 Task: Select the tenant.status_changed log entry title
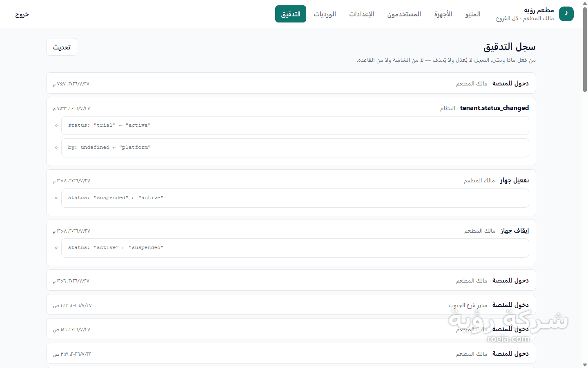click(494, 108)
